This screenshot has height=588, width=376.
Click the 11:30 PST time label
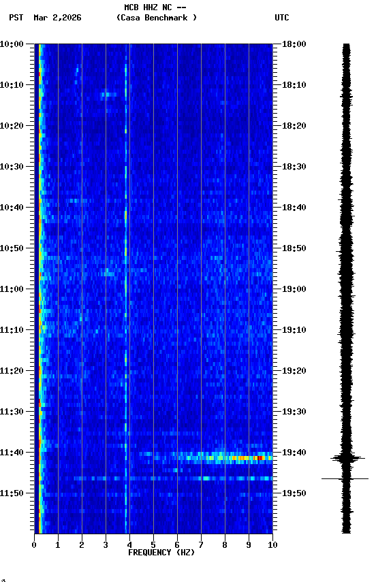(x=12, y=412)
